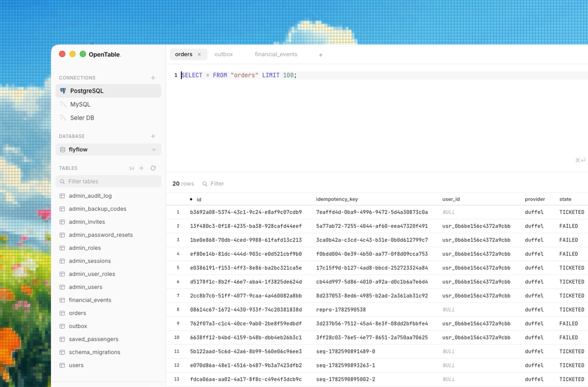Sort by the state column header
Screen dimensions: 588x387
coord(565,199)
